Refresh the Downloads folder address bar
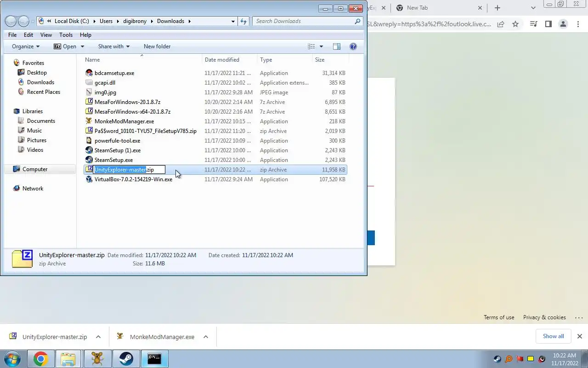The width and height of the screenshot is (588, 368). 244,21
